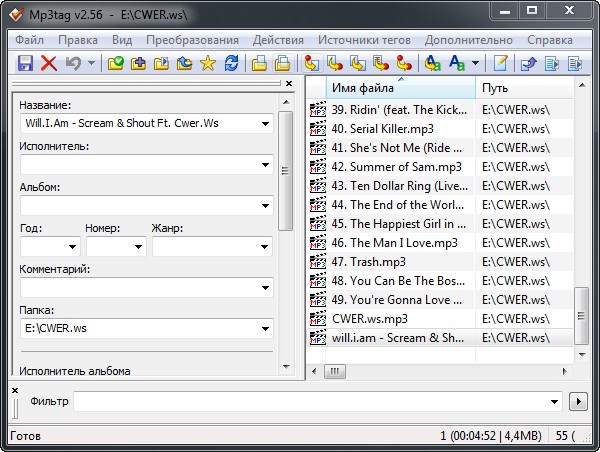
Task: Open the Действия menu
Action: coord(278,40)
